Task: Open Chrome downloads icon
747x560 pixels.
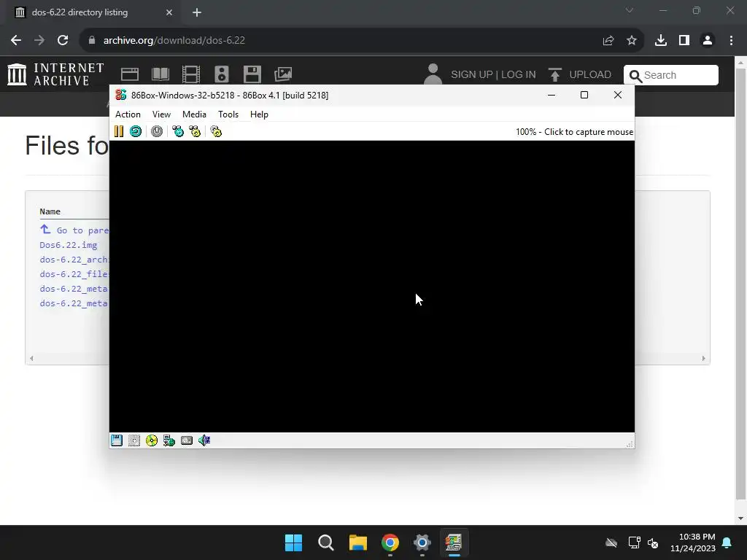Action: (x=661, y=41)
